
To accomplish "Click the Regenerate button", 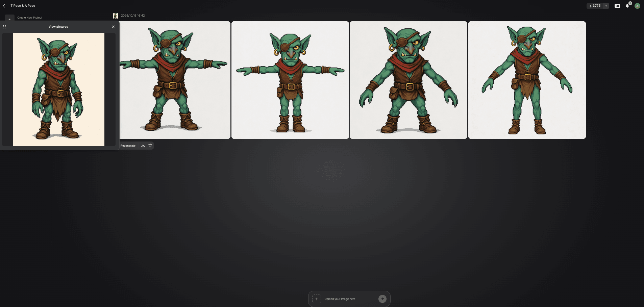I will tap(128, 146).
